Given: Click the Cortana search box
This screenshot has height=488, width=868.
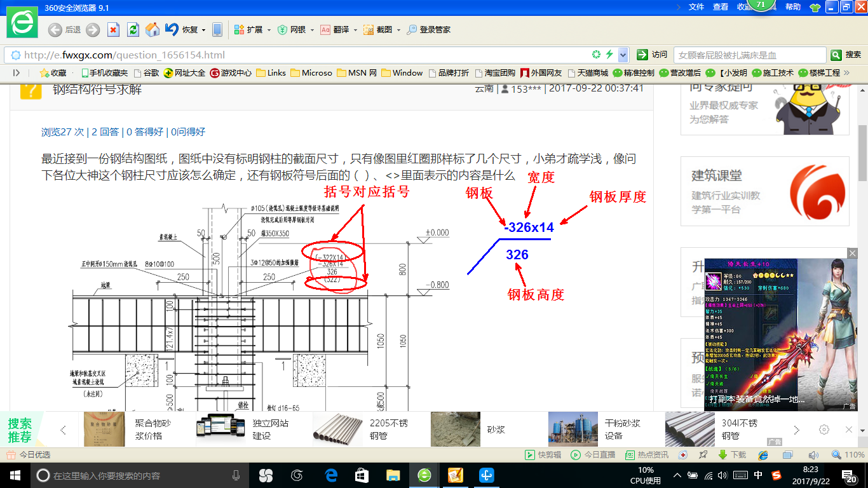Looking at the screenshot, I should pyautogui.click(x=139, y=475).
